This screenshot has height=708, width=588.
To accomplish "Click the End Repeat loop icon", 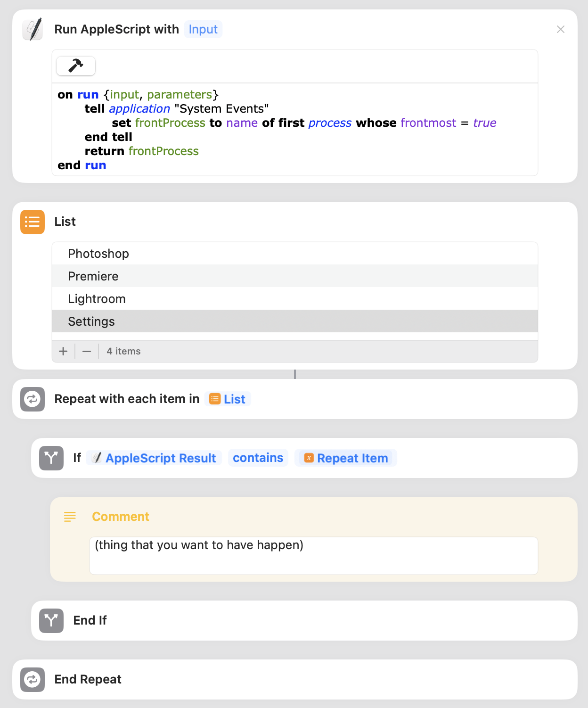I will [x=33, y=680].
